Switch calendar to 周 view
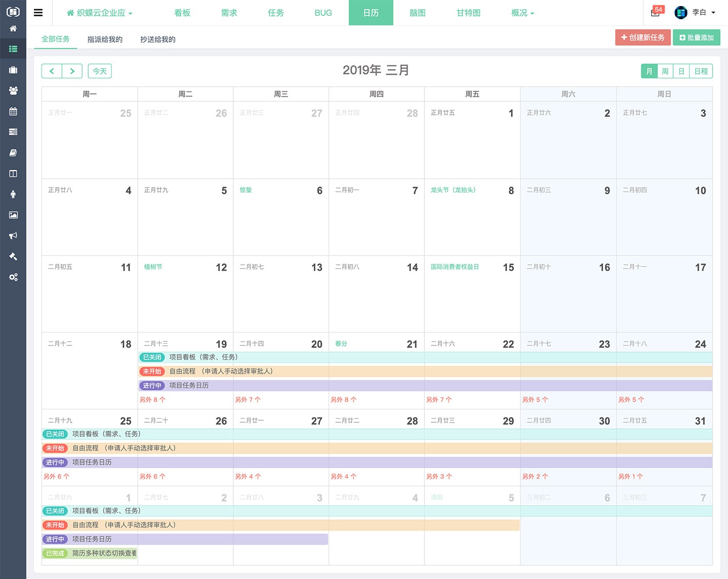This screenshot has height=579, width=728. (665, 71)
